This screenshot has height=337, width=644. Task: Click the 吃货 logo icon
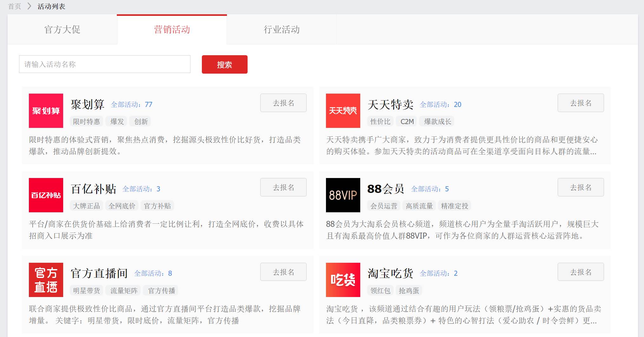click(343, 280)
